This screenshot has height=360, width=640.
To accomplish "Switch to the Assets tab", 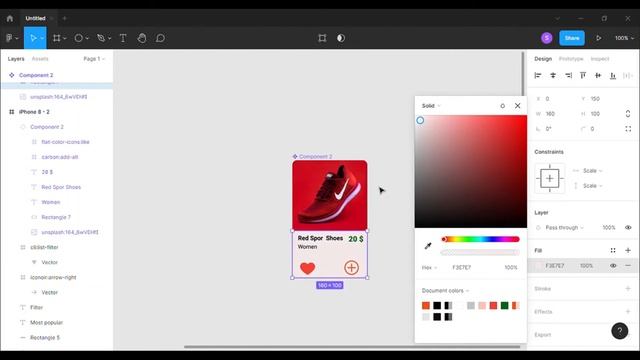I will click(x=40, y=59).
